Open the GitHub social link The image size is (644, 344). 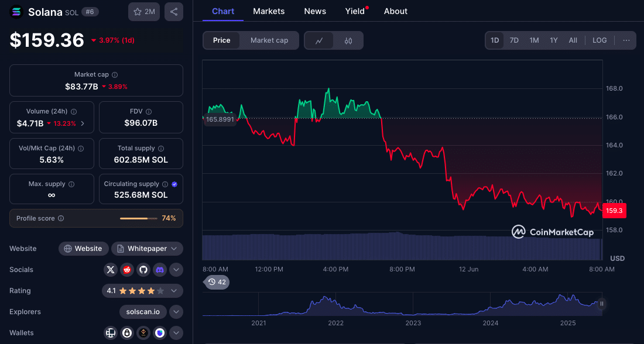143,270
